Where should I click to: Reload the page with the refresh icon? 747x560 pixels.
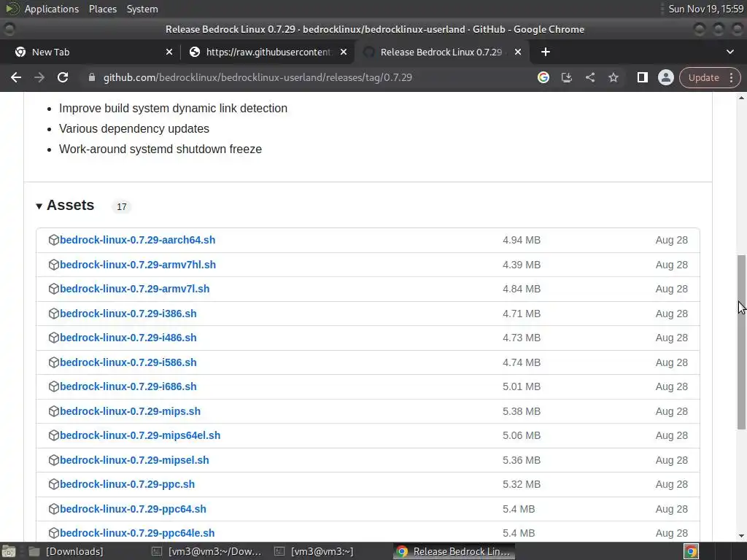63,77
